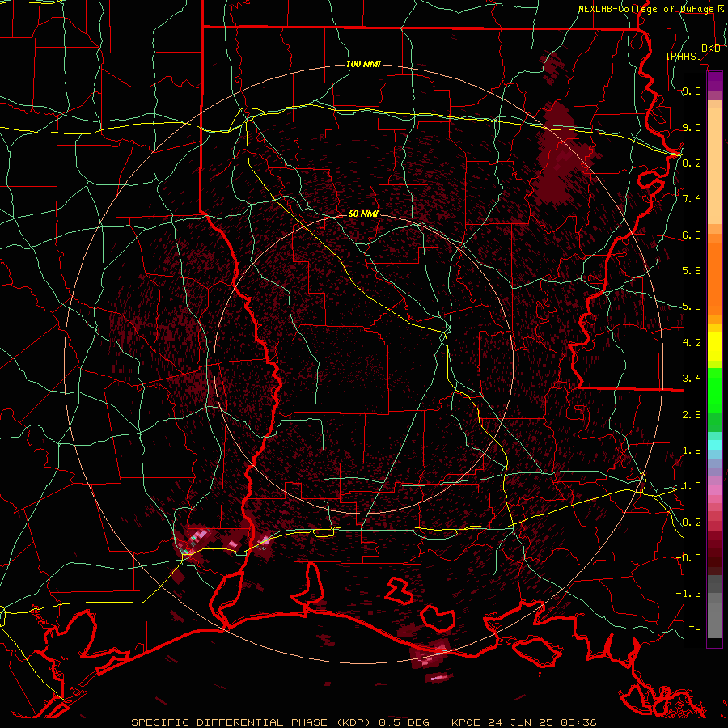Select the 6.6 legend value

[x=692, y=235]
